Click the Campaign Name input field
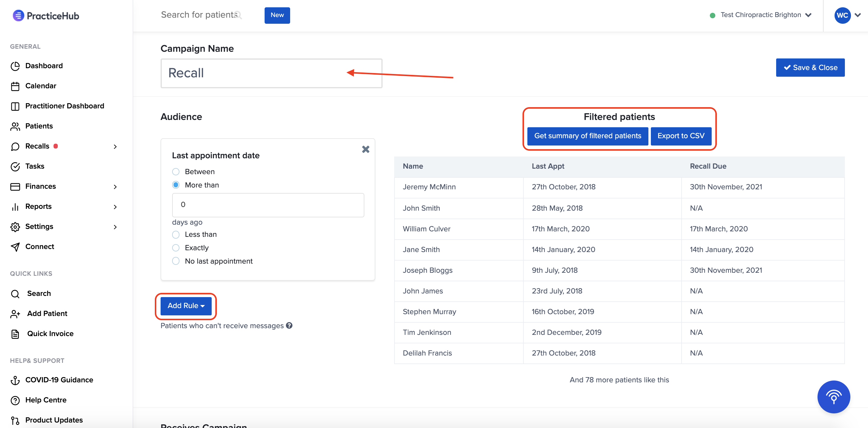The image size is (868, 428). (256, 73)
